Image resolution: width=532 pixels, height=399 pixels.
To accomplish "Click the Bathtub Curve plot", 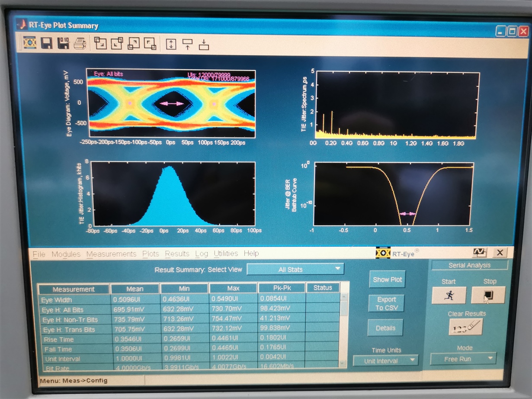I will (x=394, y=194).
